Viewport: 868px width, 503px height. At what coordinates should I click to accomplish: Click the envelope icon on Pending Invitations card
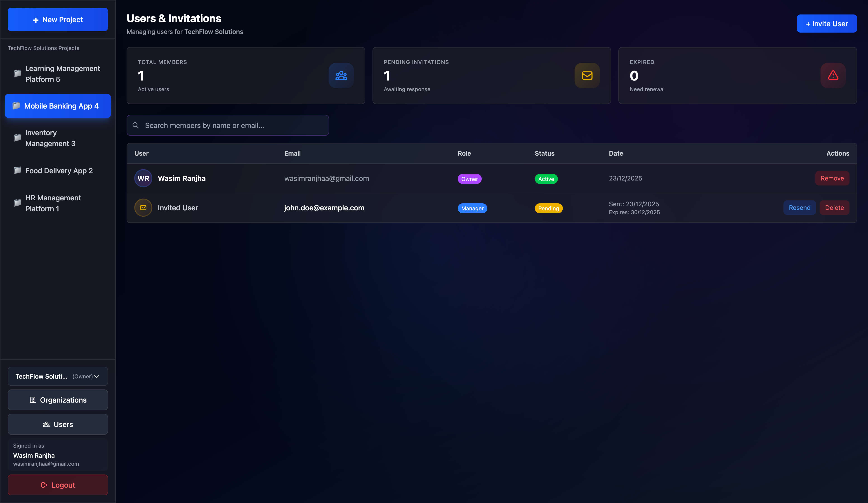point(587,76)
